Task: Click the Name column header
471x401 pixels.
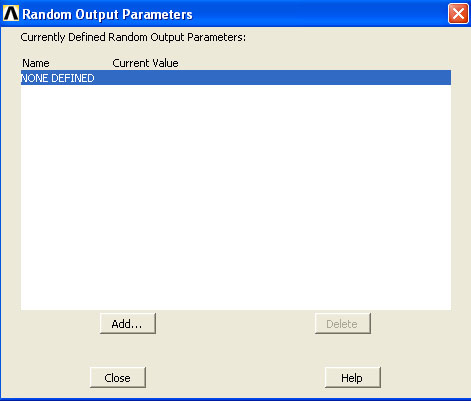Action: tap(36, 63)
